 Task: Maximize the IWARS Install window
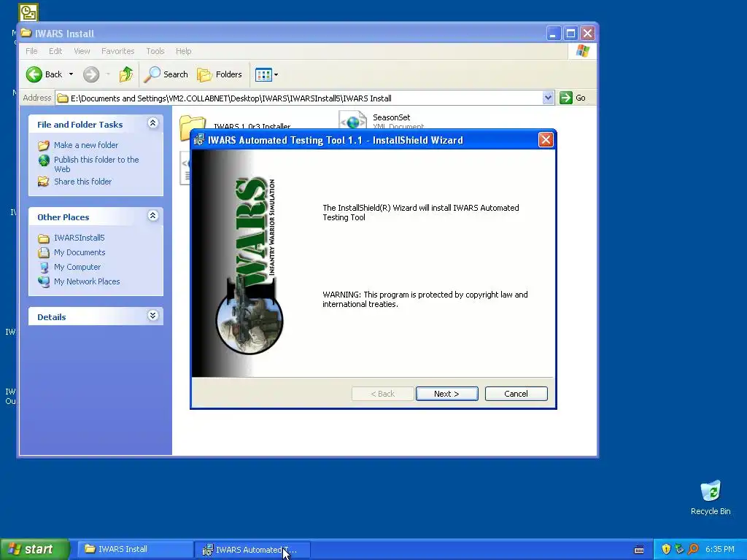click(x=570, y=34)
